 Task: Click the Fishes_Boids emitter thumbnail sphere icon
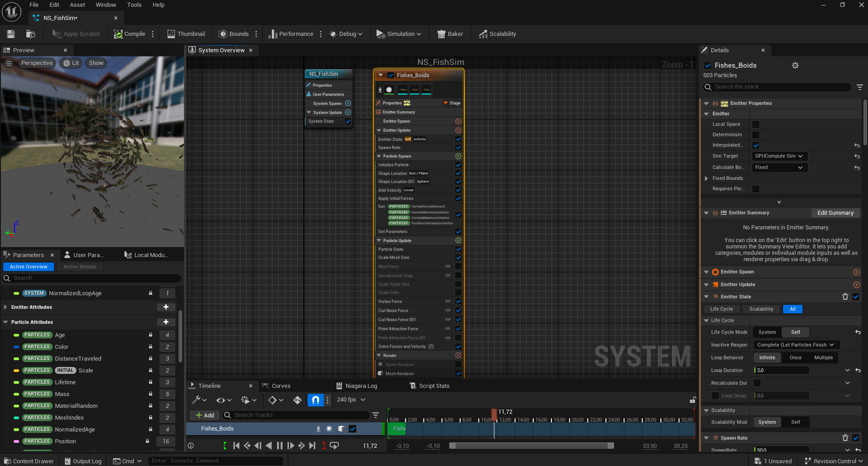click(389, 89)
